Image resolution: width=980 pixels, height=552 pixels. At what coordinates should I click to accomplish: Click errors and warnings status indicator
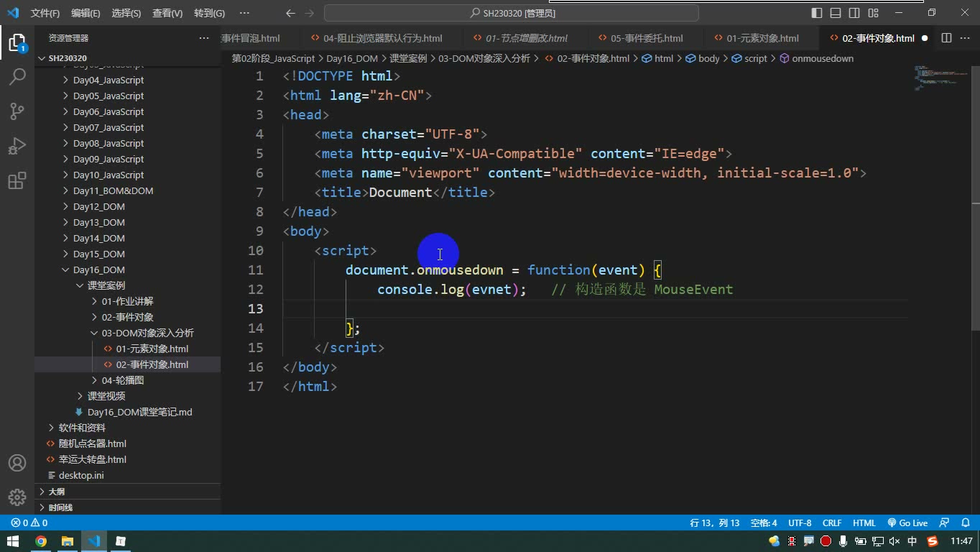(x=29, y=523)
